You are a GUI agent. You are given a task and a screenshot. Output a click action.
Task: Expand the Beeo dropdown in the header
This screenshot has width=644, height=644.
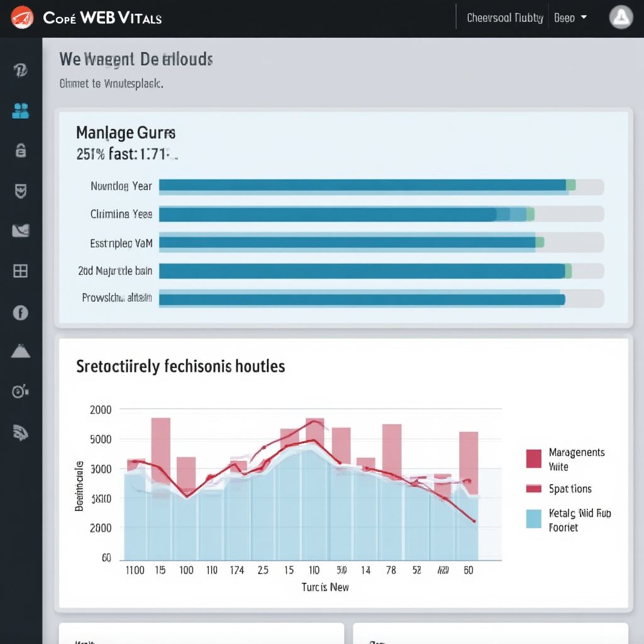570,18
